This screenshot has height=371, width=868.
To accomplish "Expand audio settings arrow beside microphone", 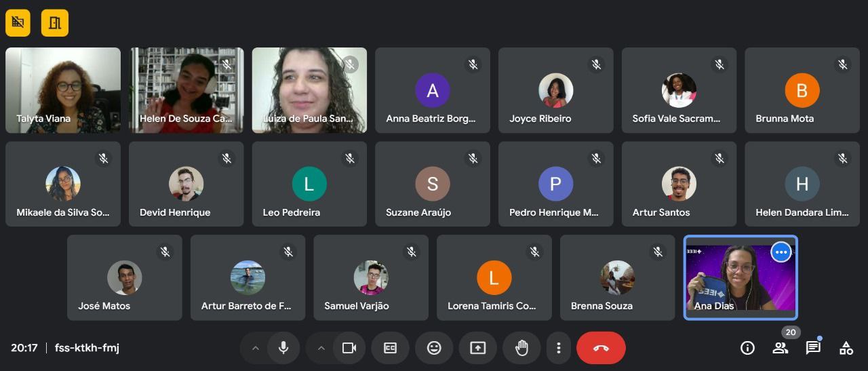I will point(256,348).
